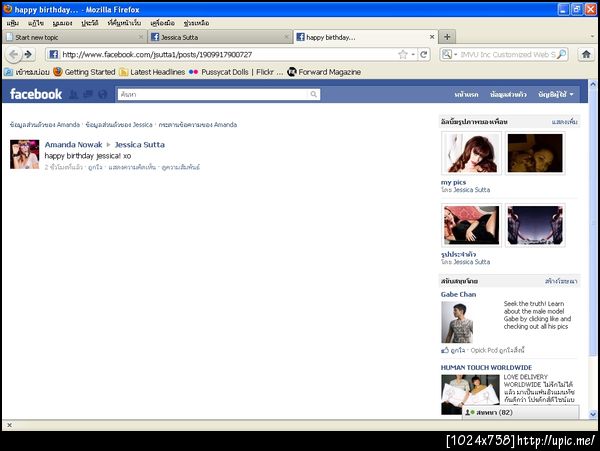Image resolution: width=600 pixels, height=451 pixels.
Task: Like the Gabe Chan ad with thumbs-up
Action: click(453, 350)
